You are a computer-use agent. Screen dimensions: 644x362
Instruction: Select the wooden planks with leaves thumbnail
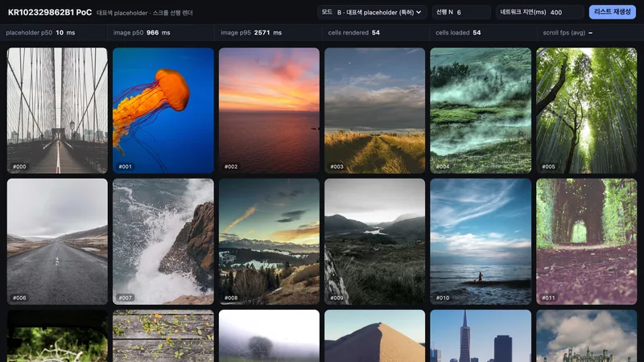coord(163,335)
